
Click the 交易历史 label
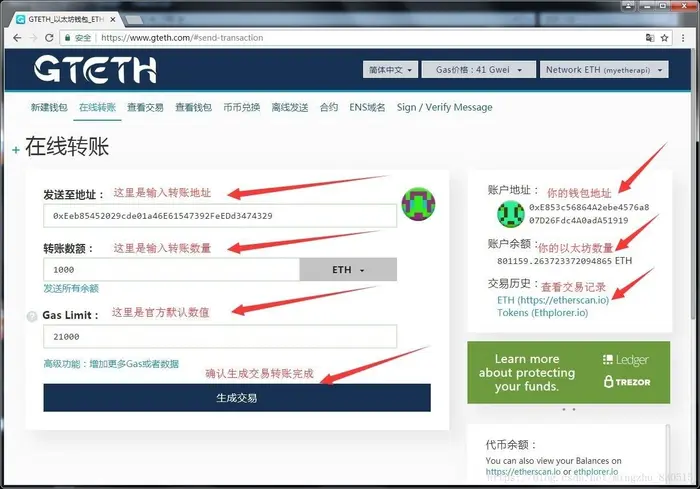(x=513, y=284)
